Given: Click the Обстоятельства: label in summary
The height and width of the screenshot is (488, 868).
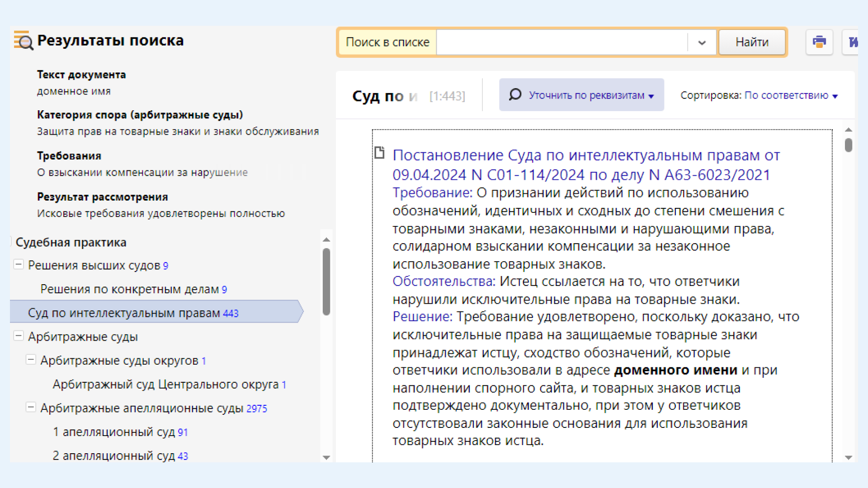Looking at the screenshot, I should tap(444, 281).
